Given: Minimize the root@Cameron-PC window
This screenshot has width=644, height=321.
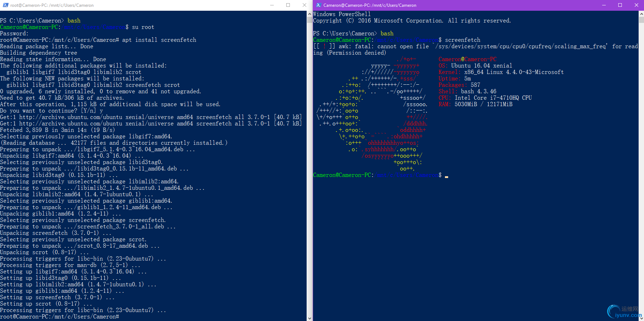Looking at the screenshot, I should coord(272,5).
